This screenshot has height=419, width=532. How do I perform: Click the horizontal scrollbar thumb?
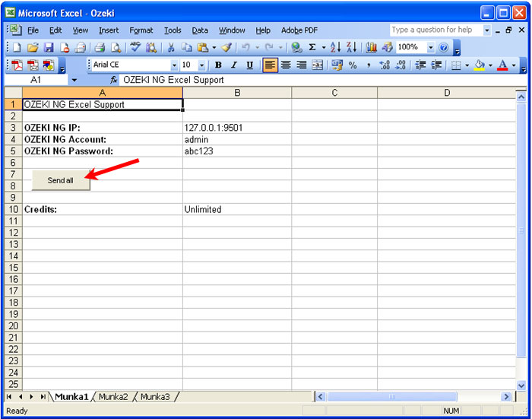tap(392, 397)
